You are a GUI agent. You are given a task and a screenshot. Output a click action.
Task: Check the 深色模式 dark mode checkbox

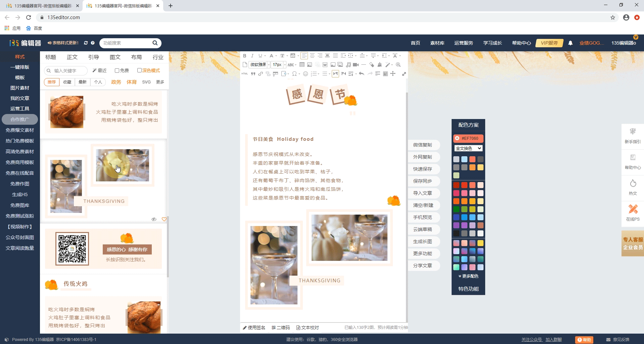139,70
